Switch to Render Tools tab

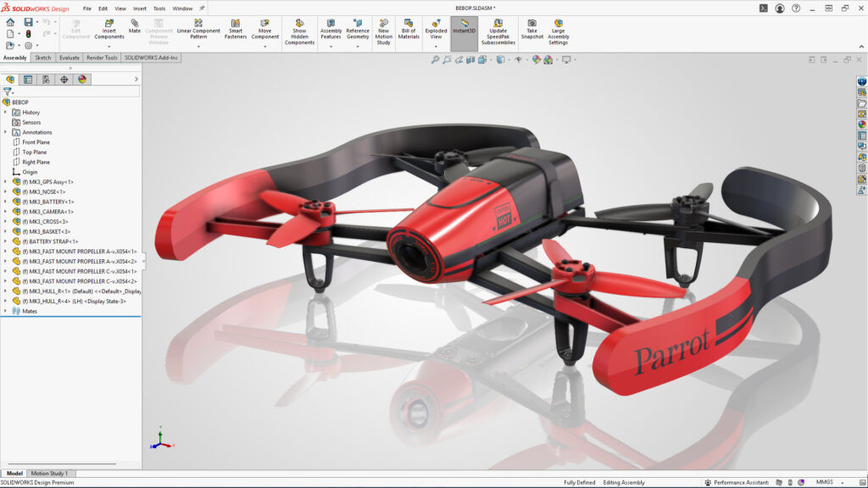(x=102, y=58)
